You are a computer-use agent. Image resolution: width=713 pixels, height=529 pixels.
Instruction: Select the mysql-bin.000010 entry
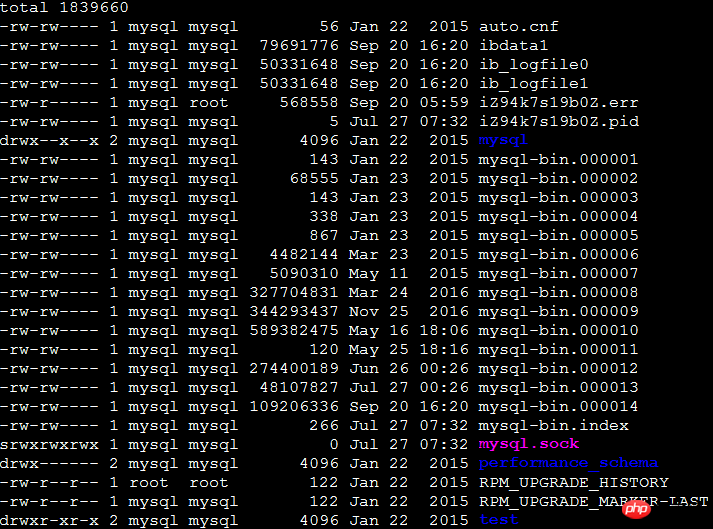pyautogui.click(x=558, y=331)
